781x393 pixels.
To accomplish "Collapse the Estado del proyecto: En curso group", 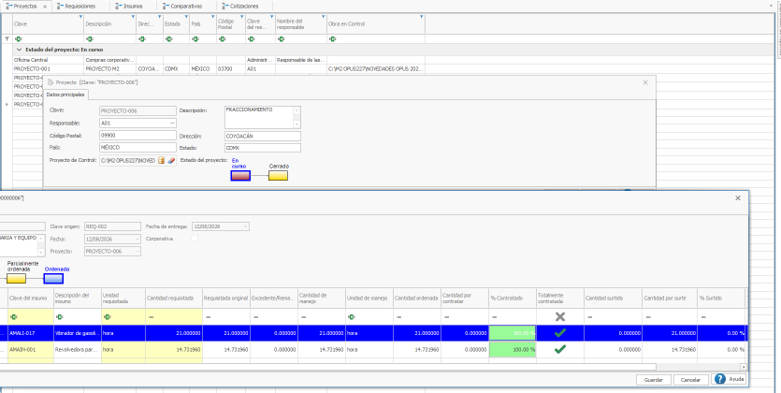I will pyautogui.click(x=19, y=50).
